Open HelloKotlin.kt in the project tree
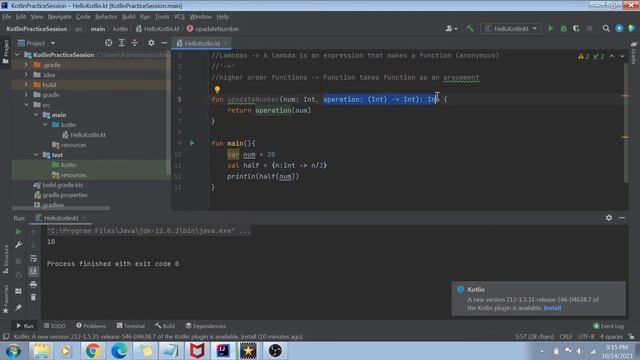640x360 pixels. click(x=84, y=135)
